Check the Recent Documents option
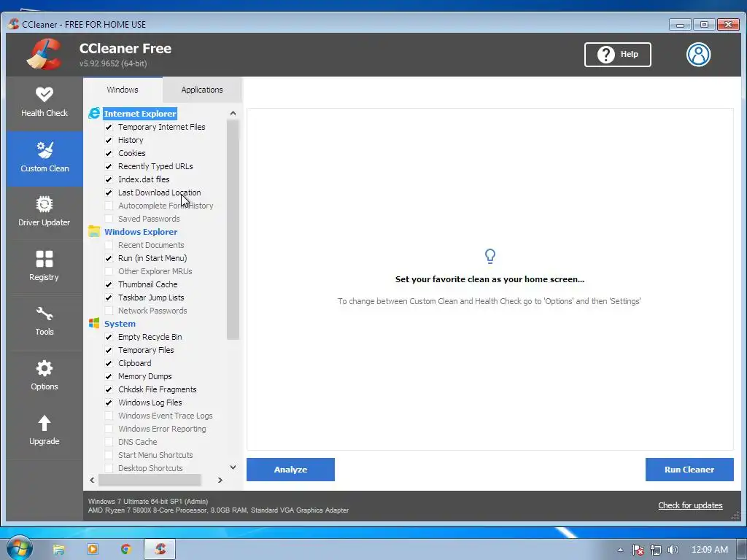747x560 pixels. pos(109,245)
